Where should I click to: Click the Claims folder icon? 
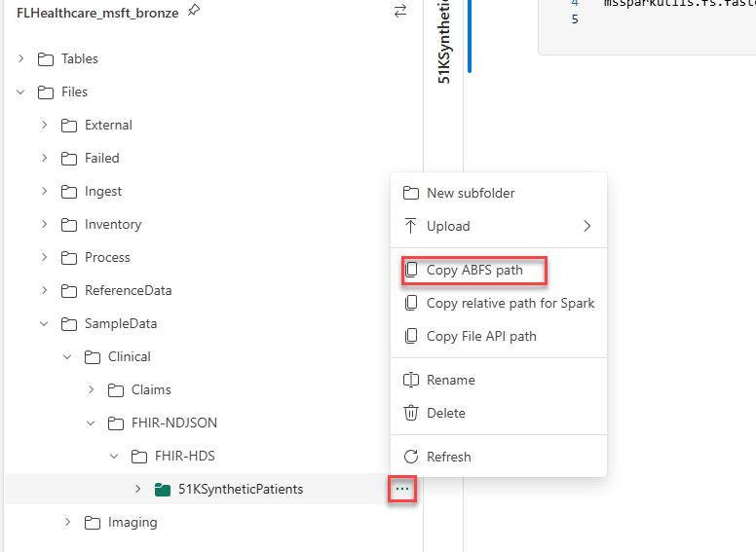116,390
